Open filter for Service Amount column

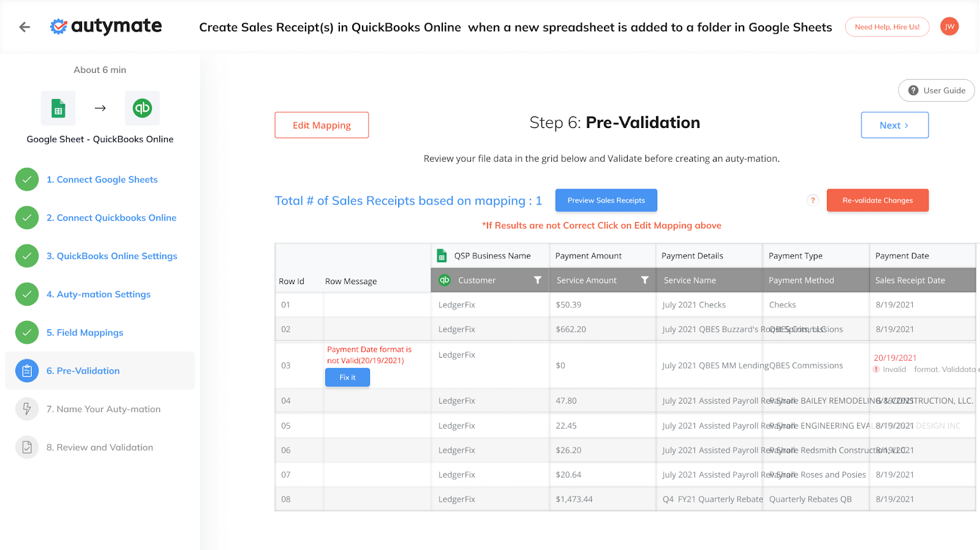644,280
